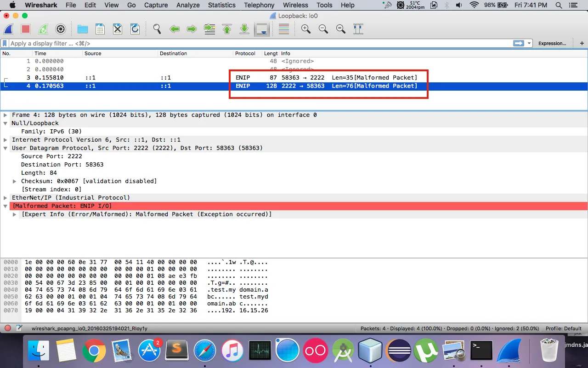The height and width of the screenshot is (368, 588).
Task: Sort packets by the Source column header
Action: coord(120,53)
